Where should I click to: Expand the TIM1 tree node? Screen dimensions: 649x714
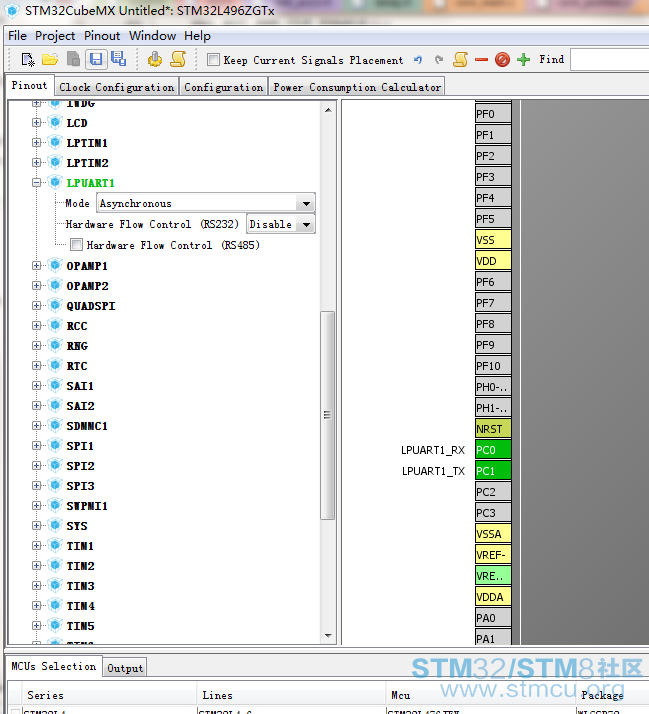(x=36, y=546)
